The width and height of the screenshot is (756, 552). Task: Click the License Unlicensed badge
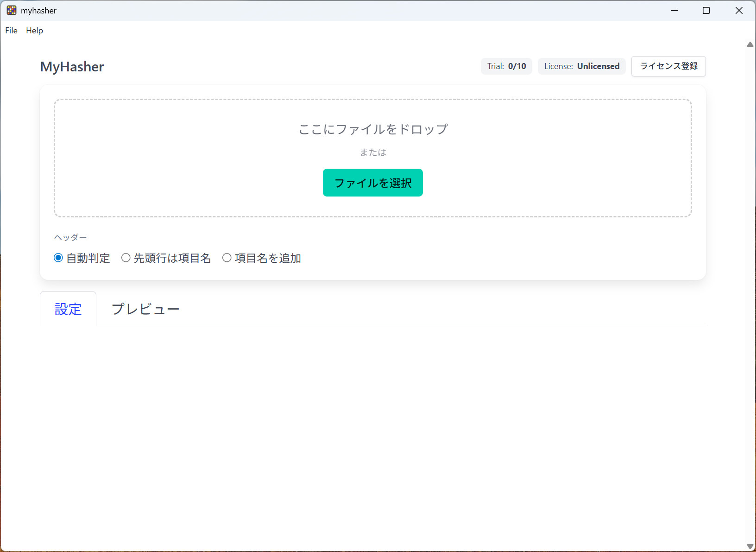tap(582, 66)
